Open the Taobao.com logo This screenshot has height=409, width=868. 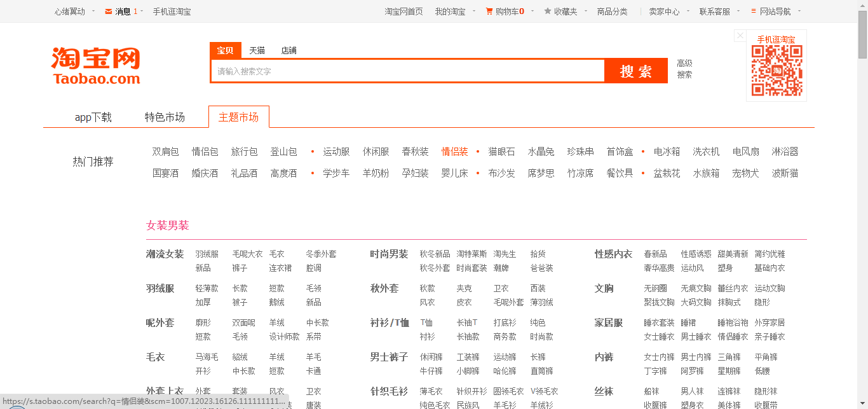tap(95, 65)
